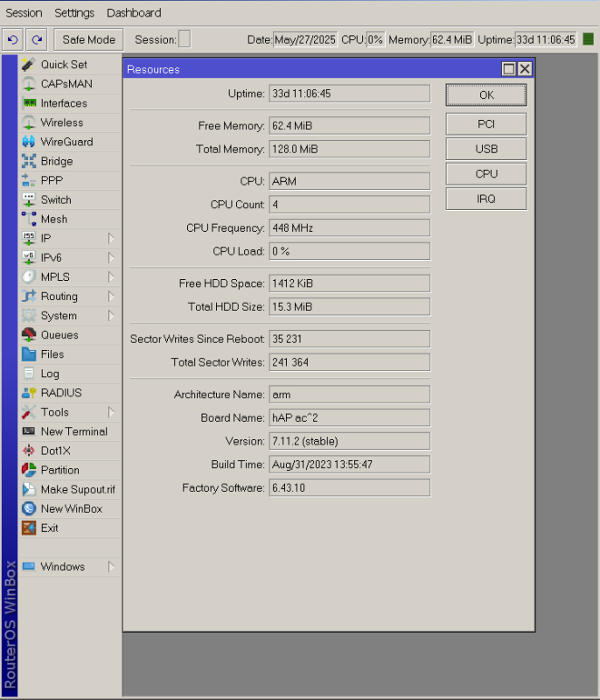Click the Version field value
This screenshot has height=700, width=600.
tap(350, 441)
